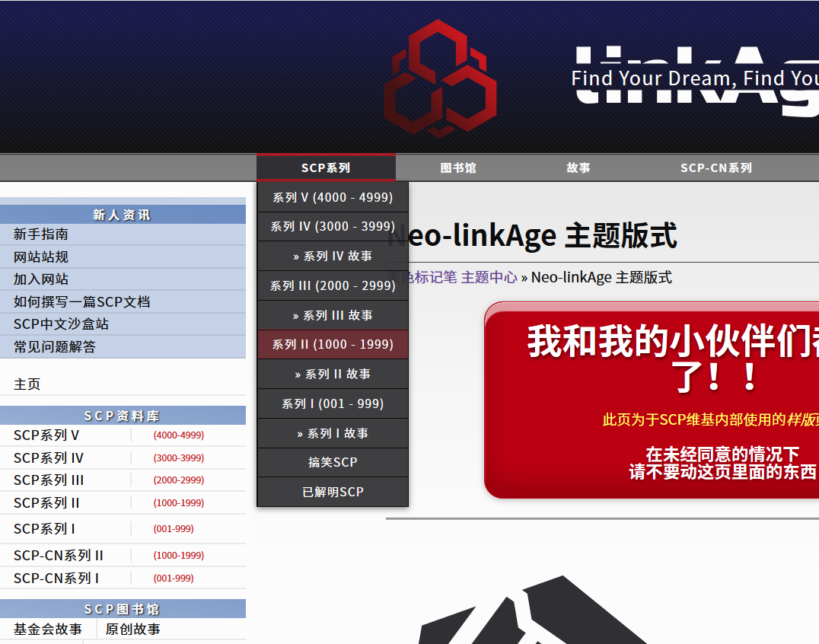
Task: Go to 主页 from the sidebar
Action: (x=25, y=384)
